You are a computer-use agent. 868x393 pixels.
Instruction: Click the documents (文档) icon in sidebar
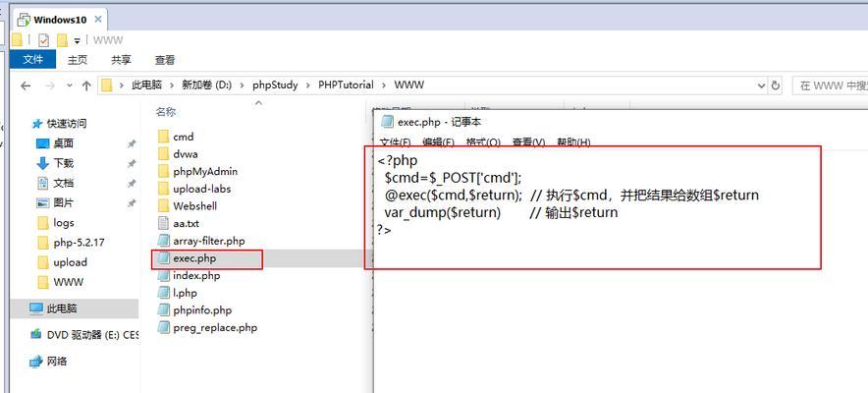[x=42, y=183]
